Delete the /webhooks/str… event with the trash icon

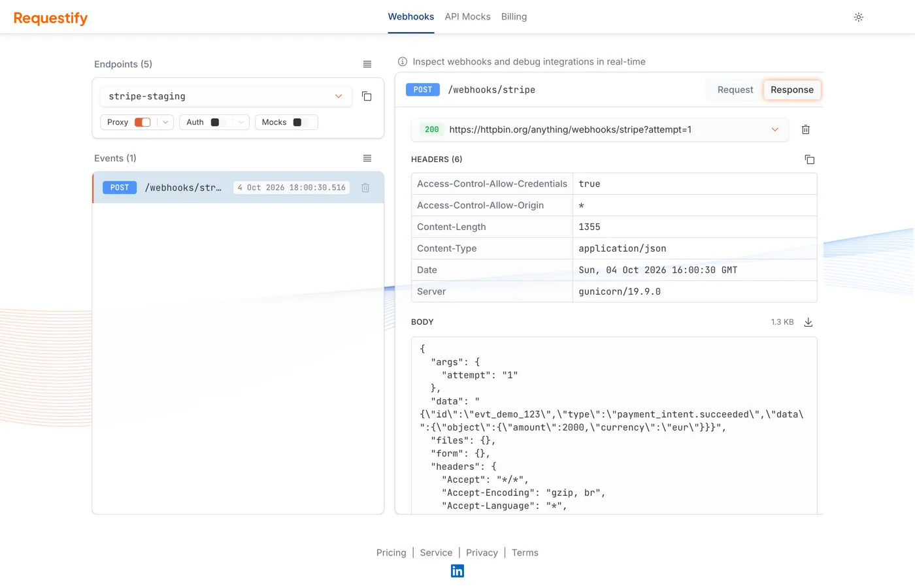click(365, 188)
